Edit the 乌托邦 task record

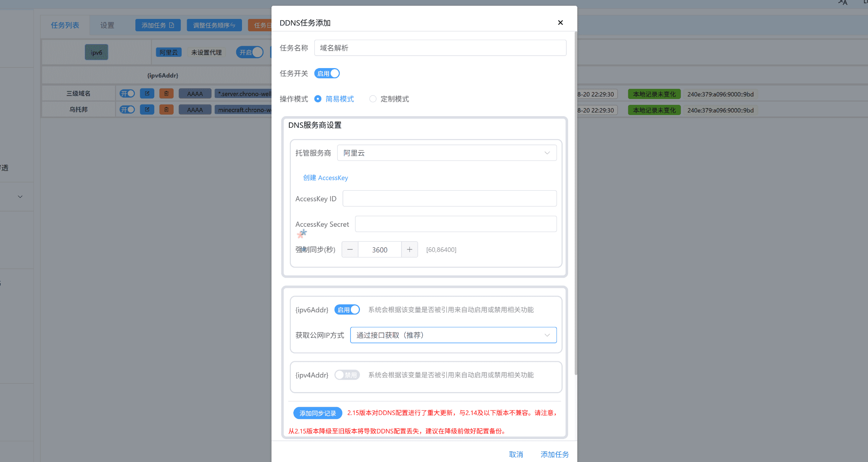(147, 110)
